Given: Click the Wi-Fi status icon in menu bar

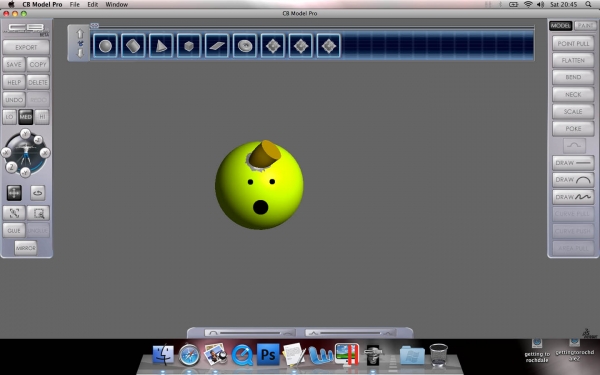Looking at the screenshot, I should 528,4.
